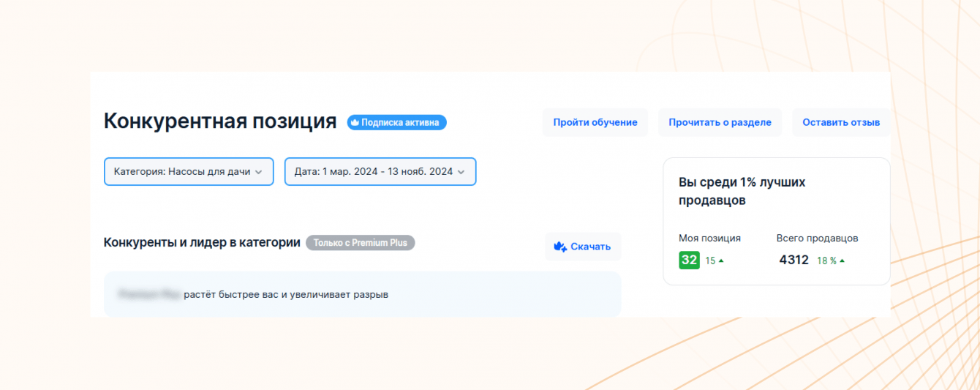Click the position change value 15
The height and width of the screenshot is (390, 980).
click(710, 260)
